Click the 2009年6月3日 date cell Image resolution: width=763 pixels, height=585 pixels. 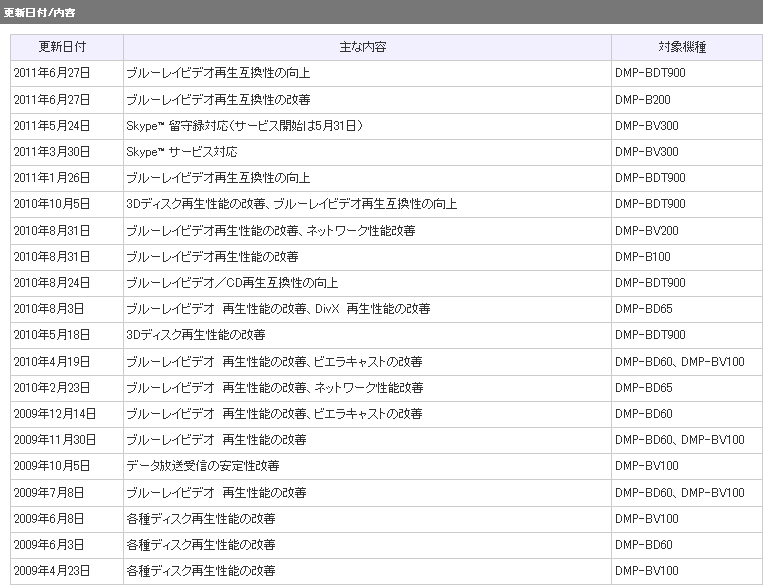(67, 545)
